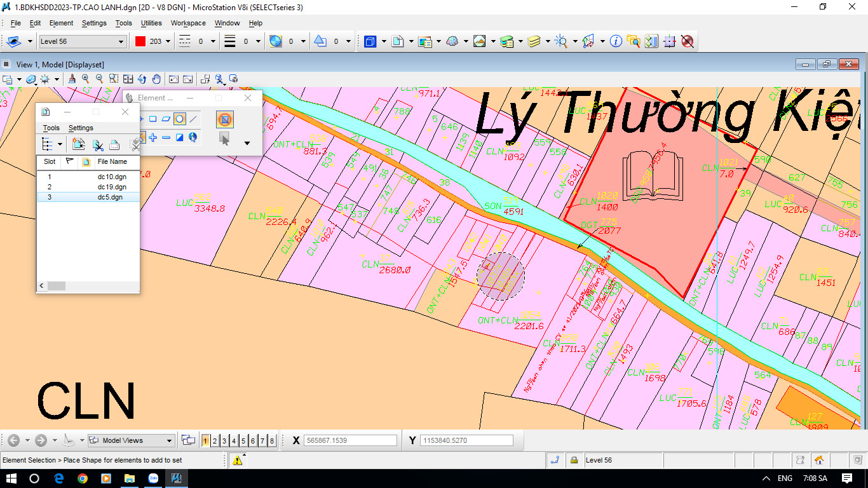Toggle the Add selection mode

tap(153, 137)
